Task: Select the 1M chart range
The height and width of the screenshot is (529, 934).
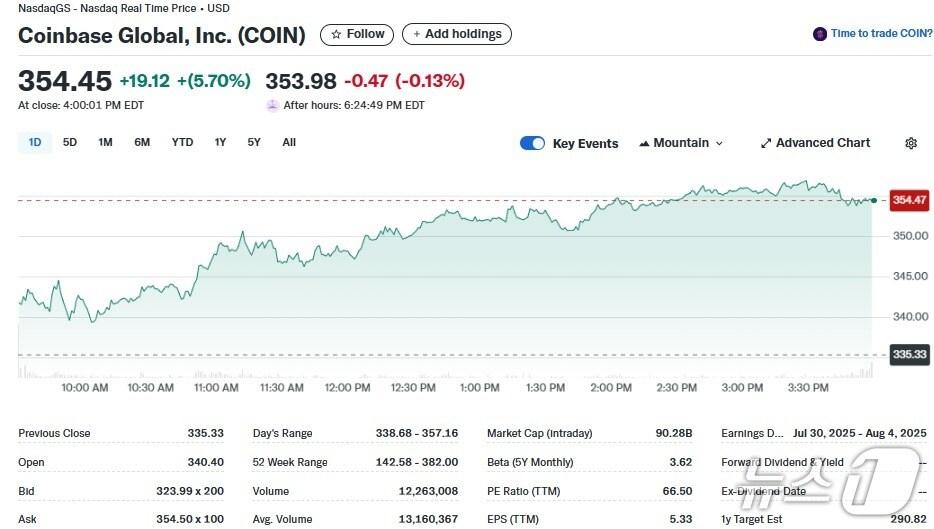Action: coord(105,142)
